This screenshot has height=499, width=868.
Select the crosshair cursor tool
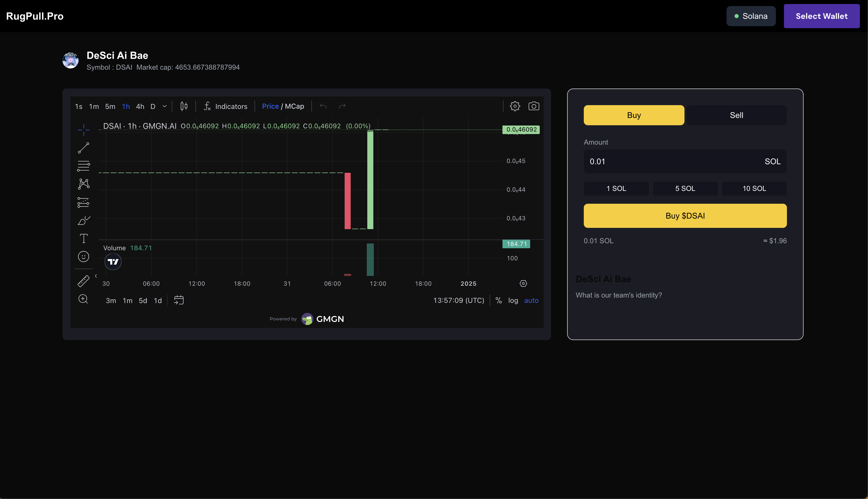point(83,130)
